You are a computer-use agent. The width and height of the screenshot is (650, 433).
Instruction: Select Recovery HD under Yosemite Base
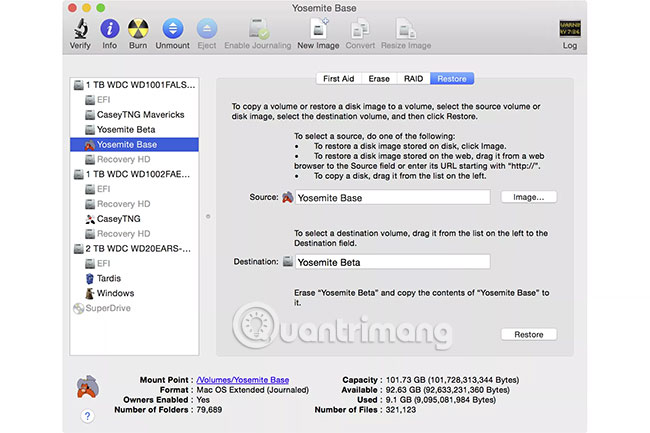click(134, 160)
